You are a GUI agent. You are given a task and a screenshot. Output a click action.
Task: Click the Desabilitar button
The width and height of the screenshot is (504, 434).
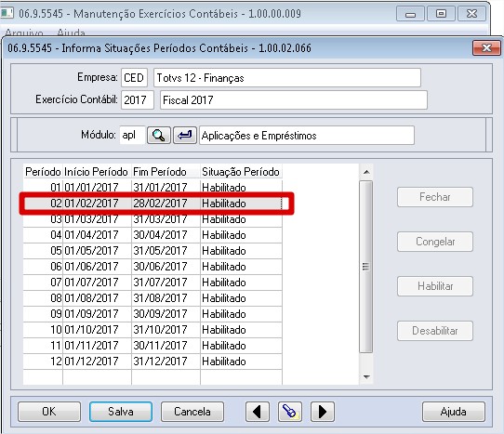tap(435, 331)
